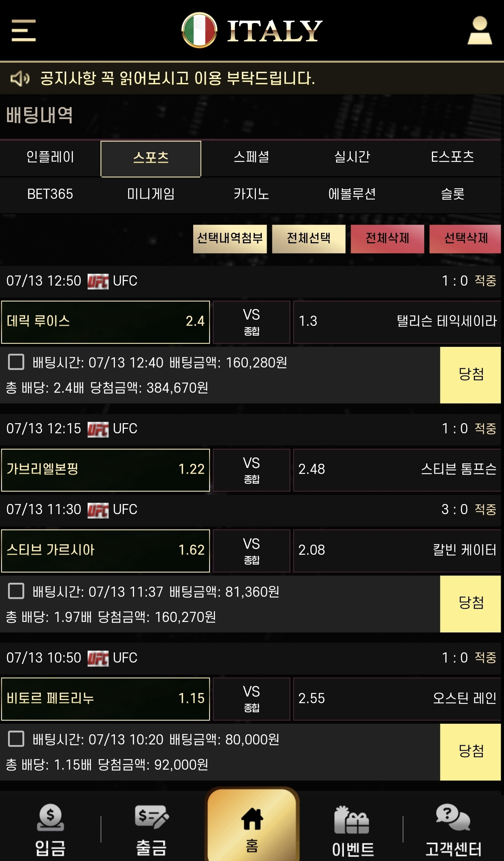Viewport: 504px width, 861px height.
Task: Switch to the 미니게임 tab
Action: pos(151,194)
